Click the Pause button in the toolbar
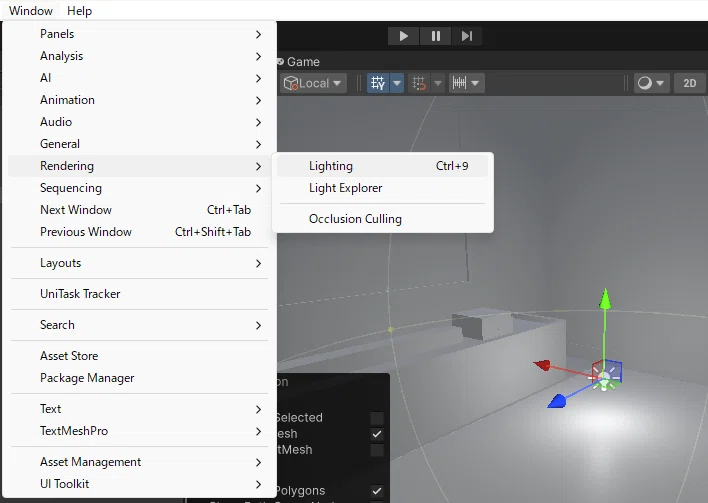708x503 pixels. click(x=435, y=36)
